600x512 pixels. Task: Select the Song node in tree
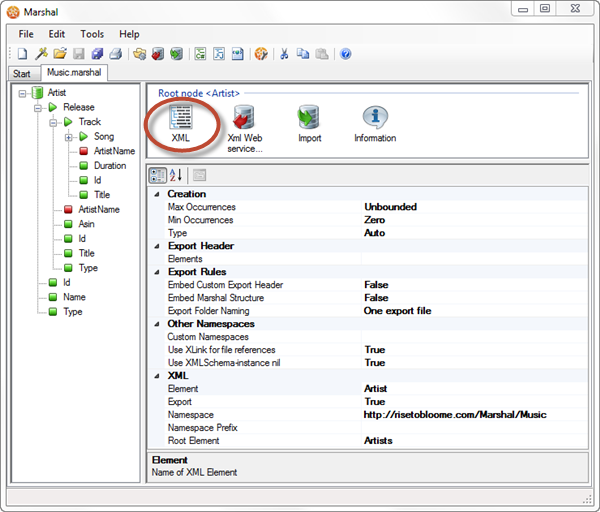coord(104,137)
